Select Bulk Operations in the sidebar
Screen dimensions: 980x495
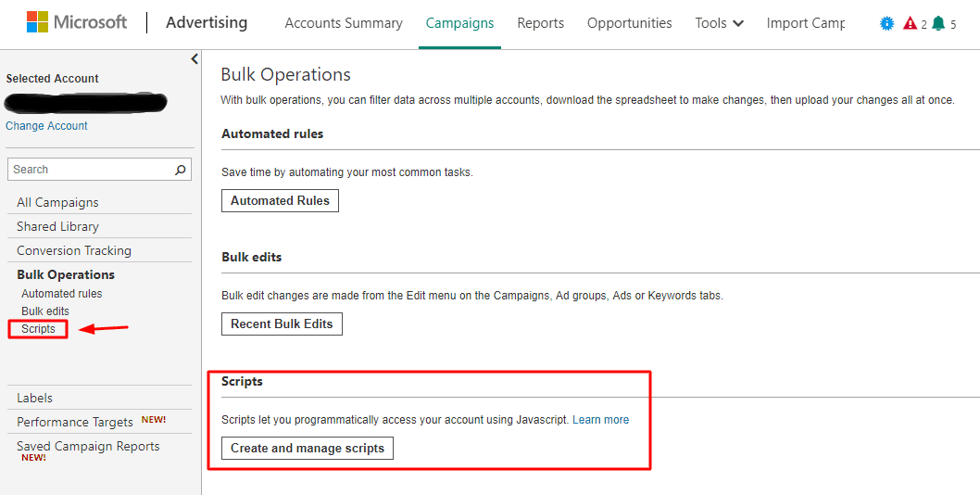pyautogui.click(x=66, y=274)
